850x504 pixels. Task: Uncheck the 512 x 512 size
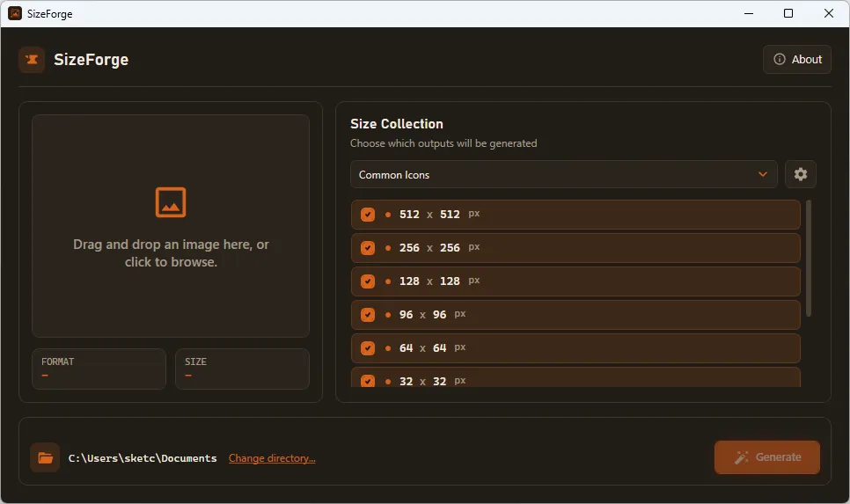pos(368,215)
